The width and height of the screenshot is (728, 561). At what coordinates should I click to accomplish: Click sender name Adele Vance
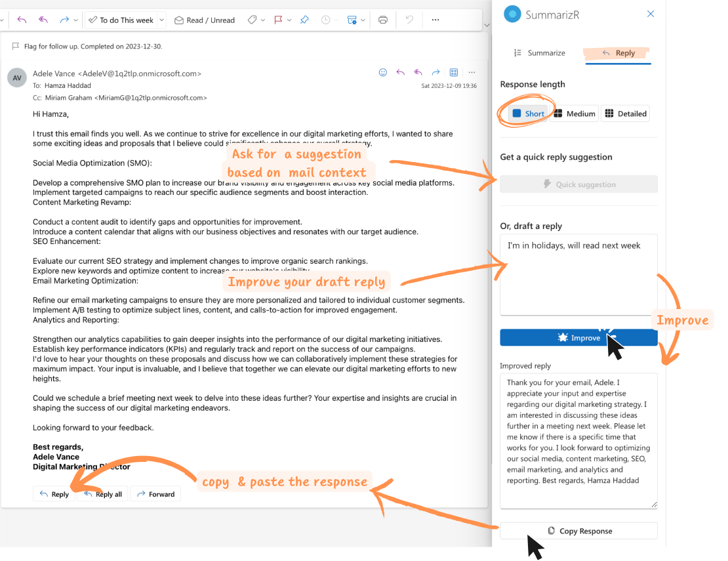54,73
